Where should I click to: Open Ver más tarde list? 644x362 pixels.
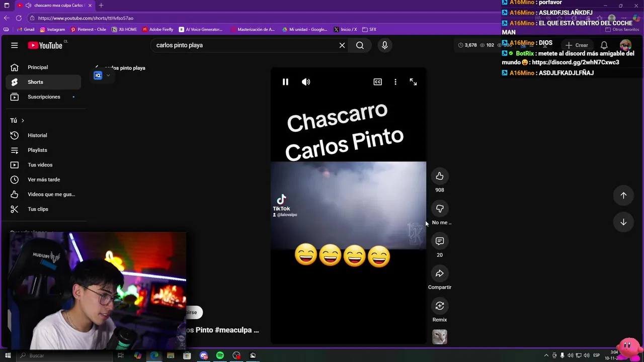coord(43,179)
